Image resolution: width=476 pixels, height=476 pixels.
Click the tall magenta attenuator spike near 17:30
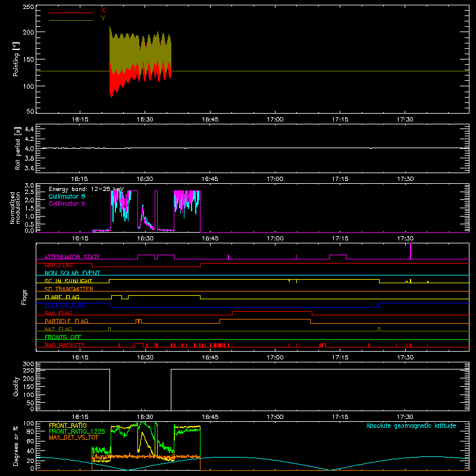point(411,251)
